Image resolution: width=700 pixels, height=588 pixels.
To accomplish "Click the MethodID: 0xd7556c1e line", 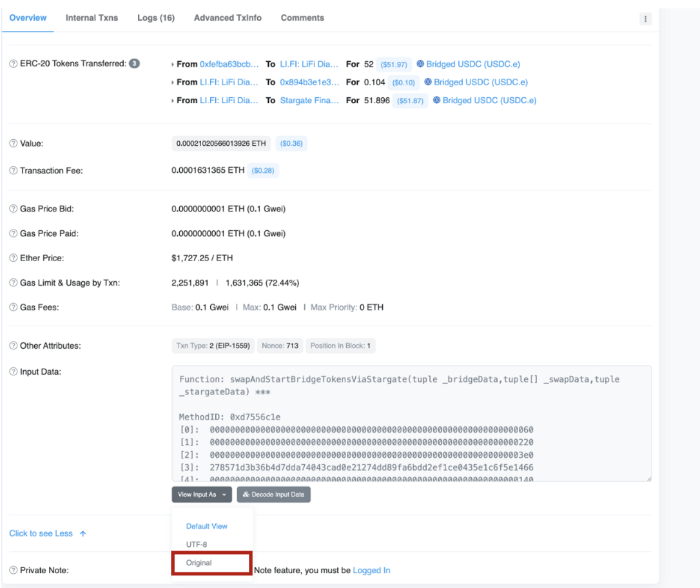I will pos(229,417).
